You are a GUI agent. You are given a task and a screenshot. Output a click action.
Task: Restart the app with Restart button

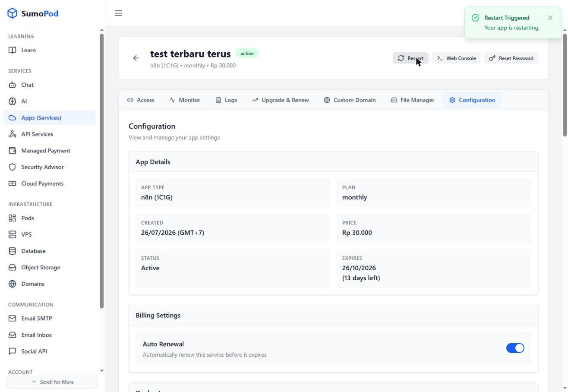pos(410,58)
